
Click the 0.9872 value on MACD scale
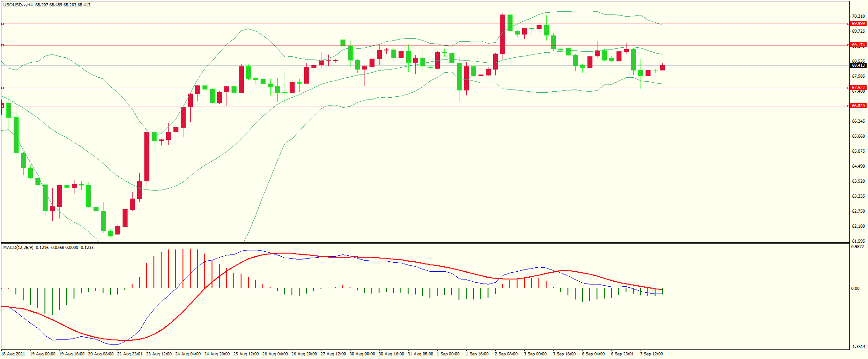pos(857,247)
